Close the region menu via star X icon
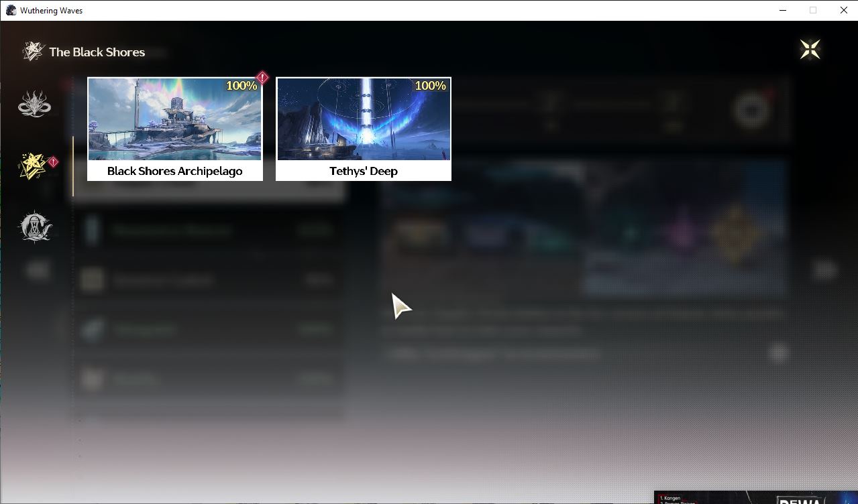The image size is (858, 504). click(x=810, y=49)
